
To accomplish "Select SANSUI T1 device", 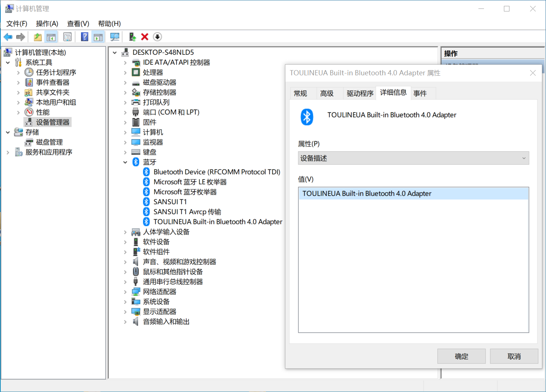I will 170,202.
